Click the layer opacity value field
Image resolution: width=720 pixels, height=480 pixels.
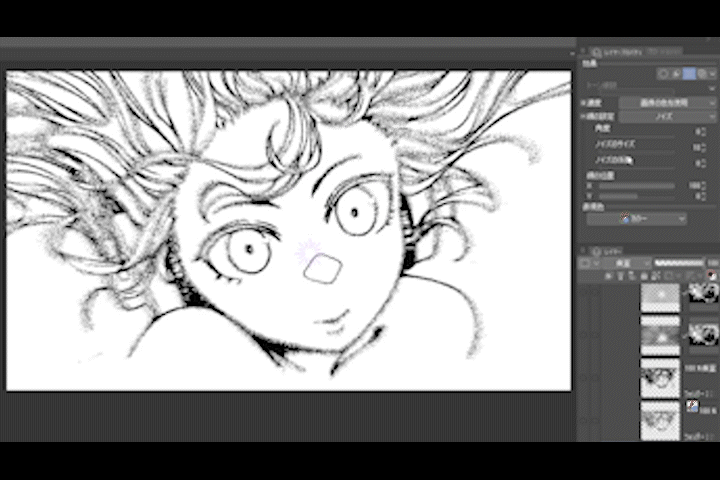712,263
